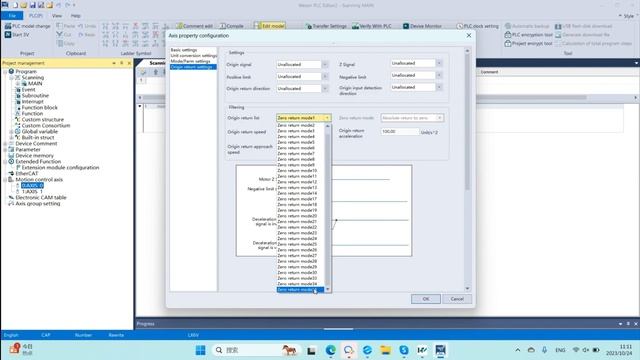Open Transfer Settings in the ribbon
This screenshot has height=360, width=640.
click(x=326, y=26)
